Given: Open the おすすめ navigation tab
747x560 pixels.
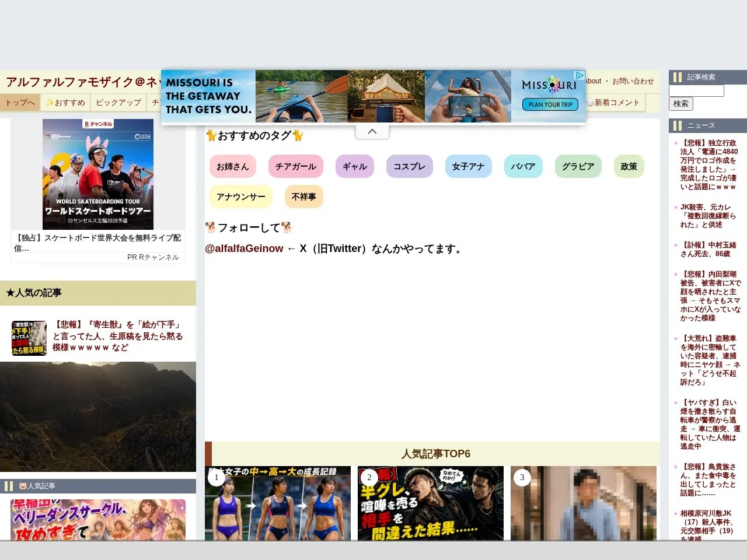Looking at the screenshot, I should 66,103.
